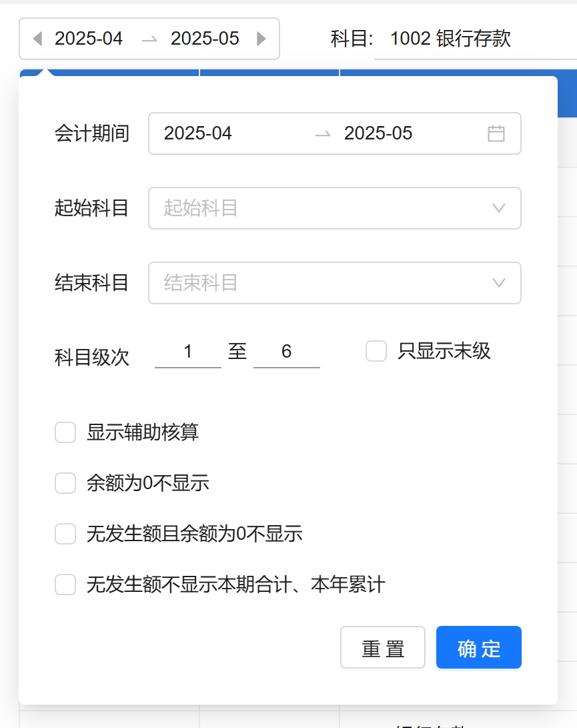This screenshot has height=728, width=577.
Task: Confirm with the 确定 button
Action: coord(478,647)
